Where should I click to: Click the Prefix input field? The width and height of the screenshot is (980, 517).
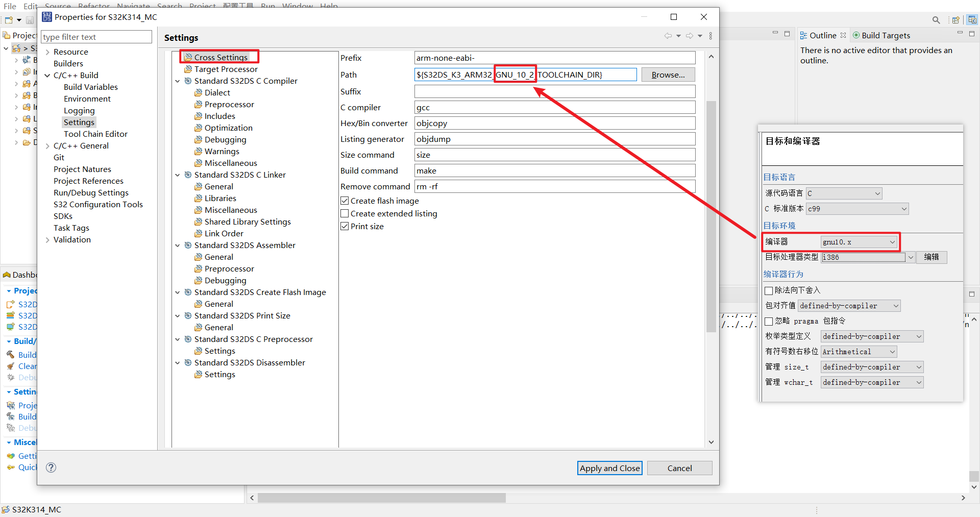tap(555, 58)
